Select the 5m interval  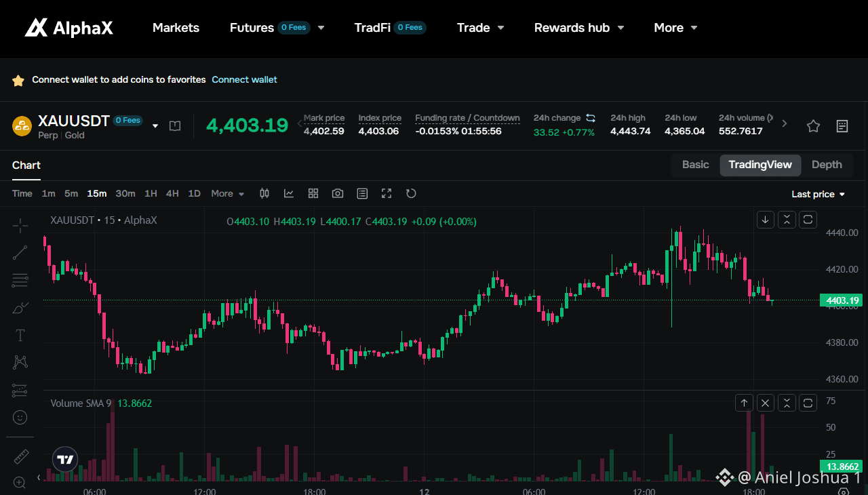pyautogui.click(x=71, y=193)
